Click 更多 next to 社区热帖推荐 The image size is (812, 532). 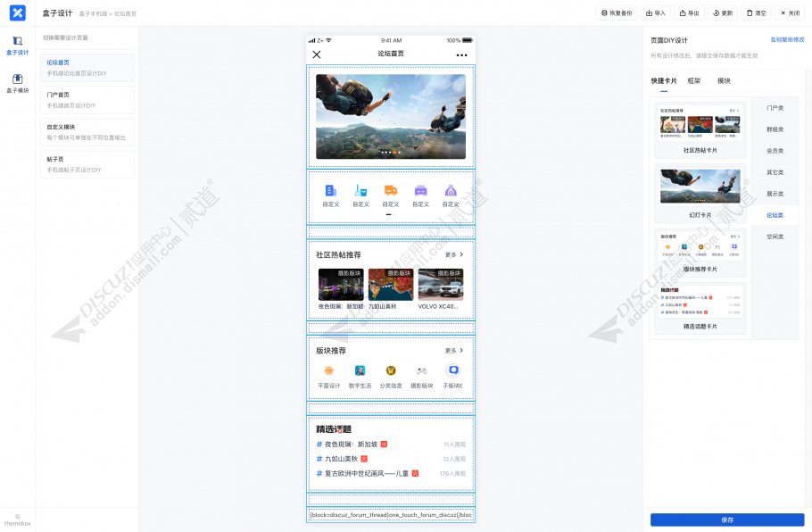[454, 255]
